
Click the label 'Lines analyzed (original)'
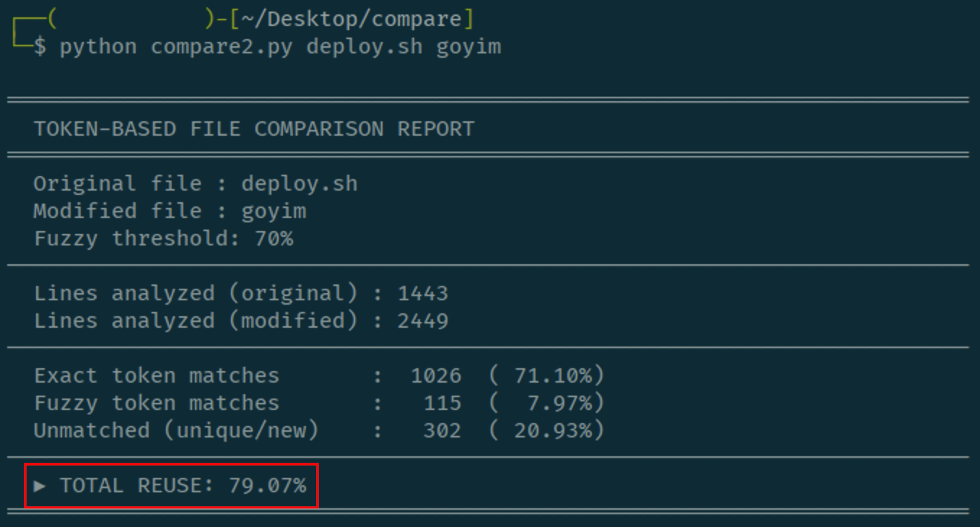[196, 293]
